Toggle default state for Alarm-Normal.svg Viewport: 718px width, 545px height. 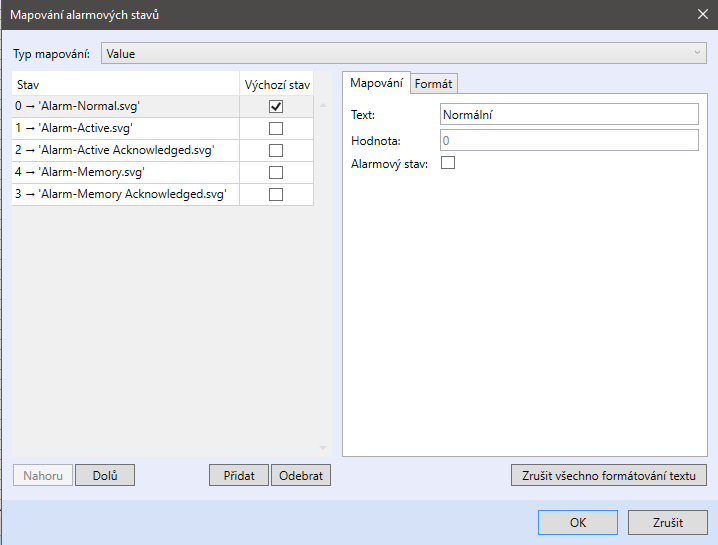[x=276, y=106]
